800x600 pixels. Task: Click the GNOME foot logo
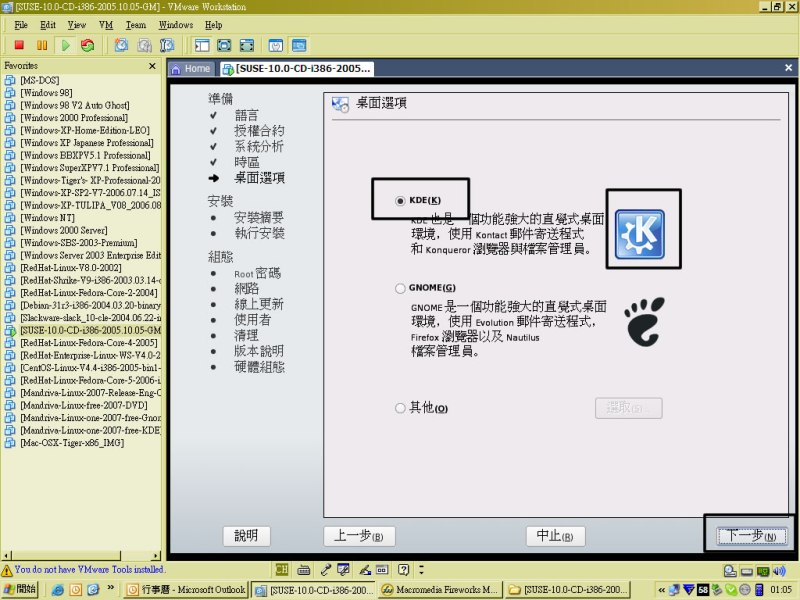pyautogui.click(x=644, y=322)
